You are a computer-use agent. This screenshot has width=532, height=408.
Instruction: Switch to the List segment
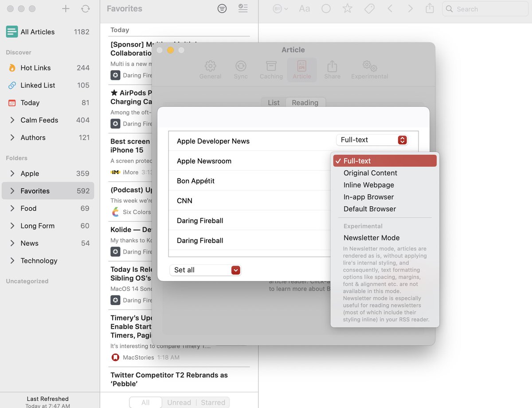pos(274,102)
